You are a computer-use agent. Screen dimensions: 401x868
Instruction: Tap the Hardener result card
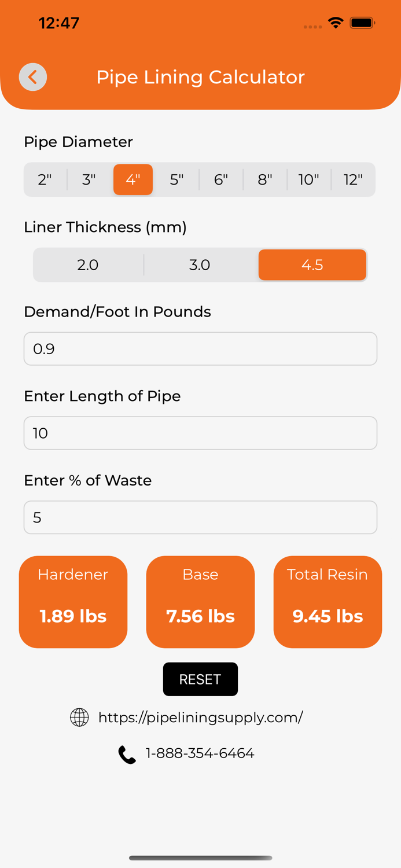73,602
